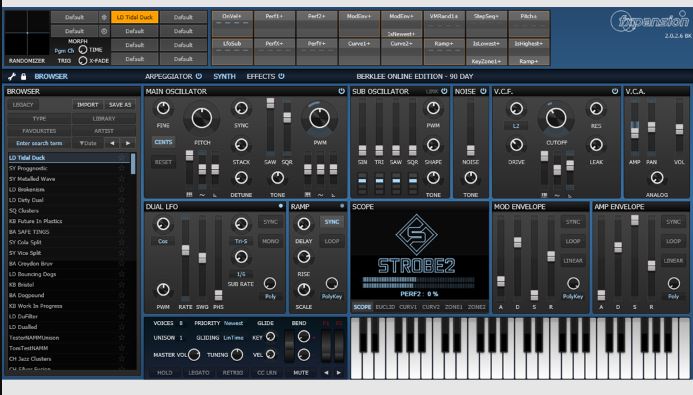The height and width of the screenshot is (395, 693).
Task: Toggle the Noise section power icon
Action: [x=483, y=91]
